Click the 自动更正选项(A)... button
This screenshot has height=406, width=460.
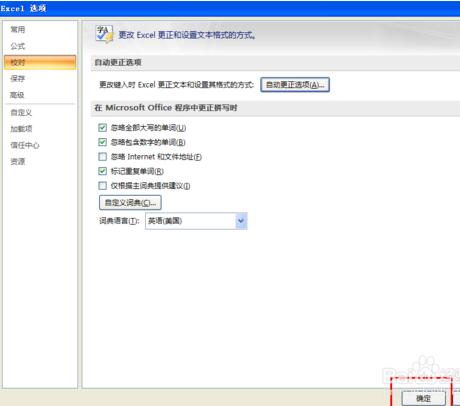point(295,85)
